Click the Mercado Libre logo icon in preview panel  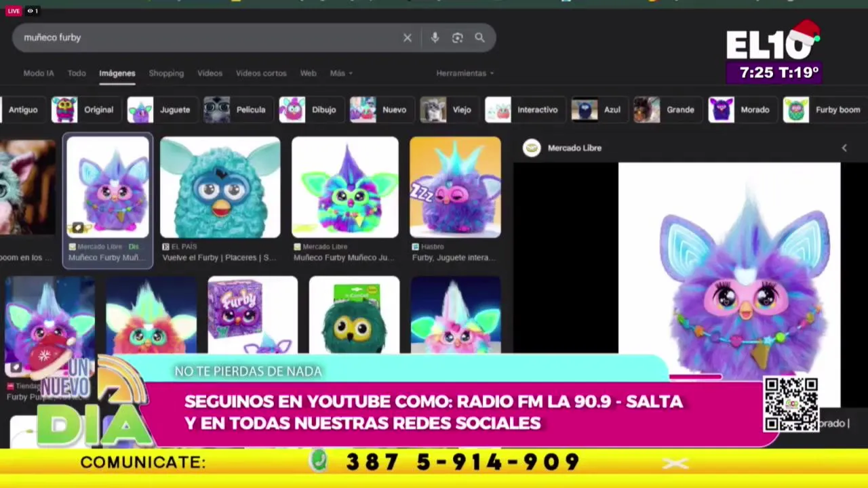click(532, 148)
